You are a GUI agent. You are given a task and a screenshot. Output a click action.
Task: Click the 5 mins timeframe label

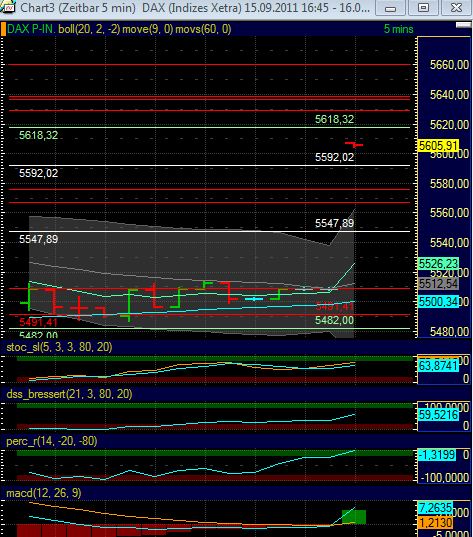click(398, 29)
